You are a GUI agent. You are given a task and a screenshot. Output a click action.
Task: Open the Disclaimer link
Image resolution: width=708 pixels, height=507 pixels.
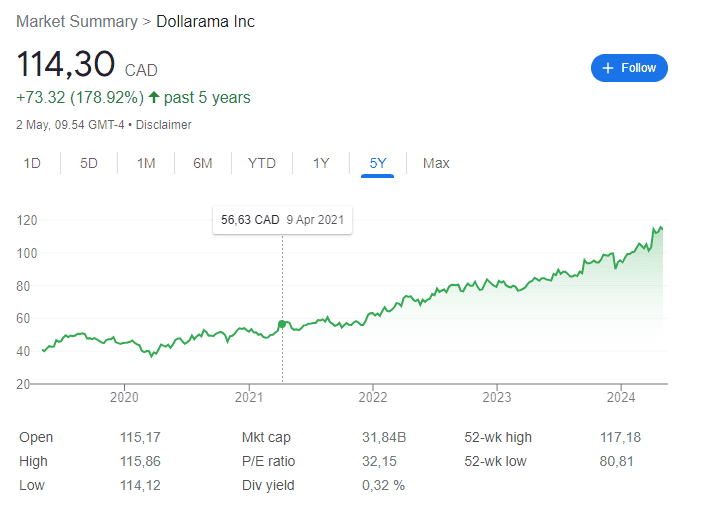pos(163,125)
